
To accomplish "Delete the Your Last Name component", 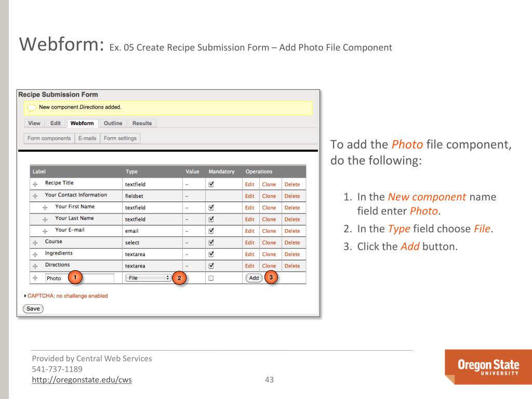I will 292,219.
